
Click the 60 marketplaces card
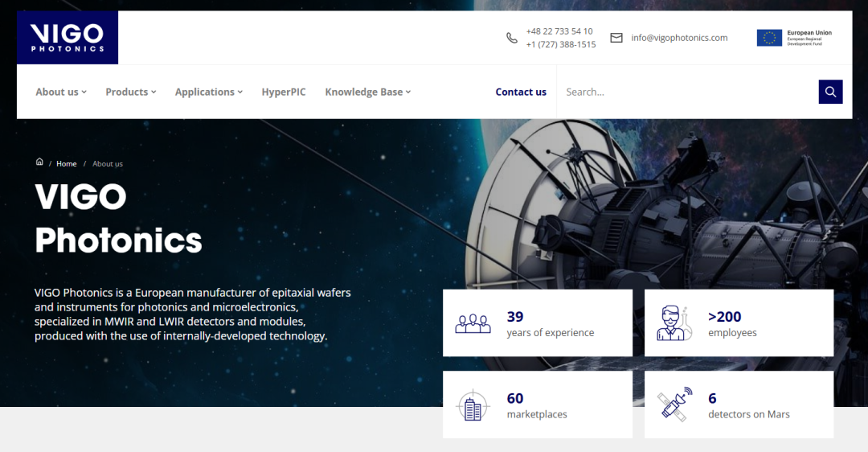pos(538,405)
